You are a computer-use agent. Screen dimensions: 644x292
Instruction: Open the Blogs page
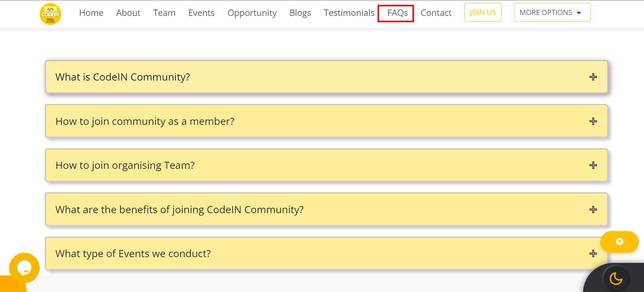point(300,13)
